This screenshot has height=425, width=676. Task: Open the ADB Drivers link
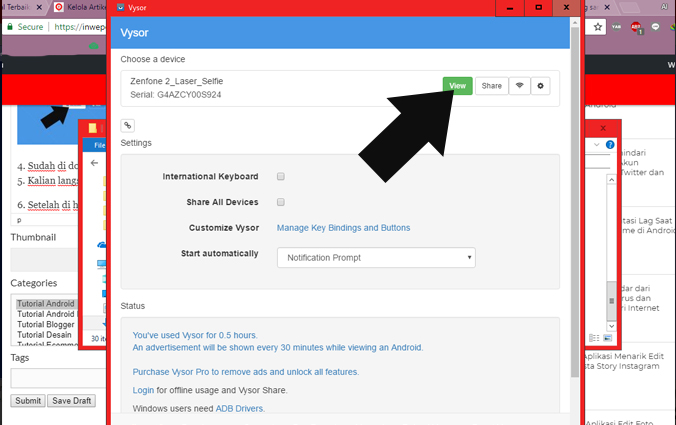click(239, 408)
